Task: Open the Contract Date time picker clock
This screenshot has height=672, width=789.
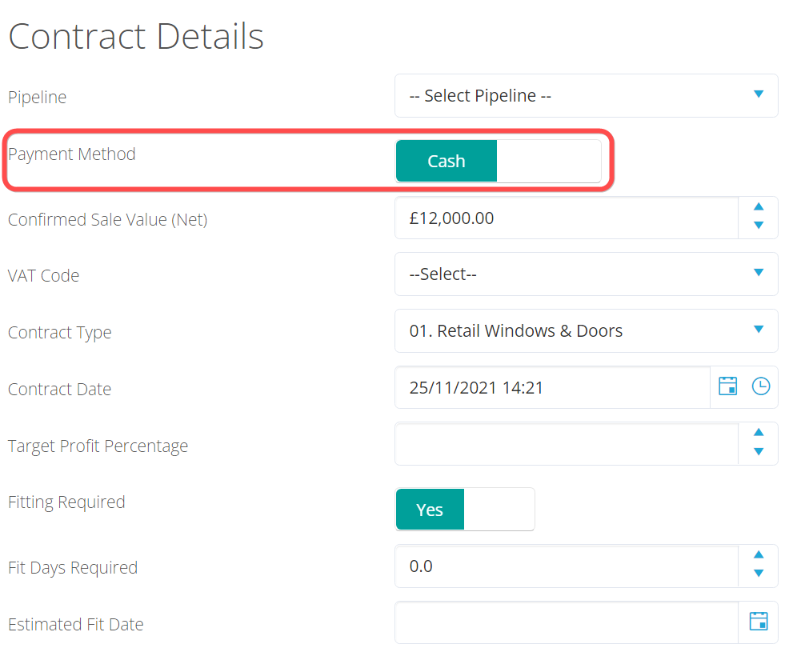Action: pos(760,387)
